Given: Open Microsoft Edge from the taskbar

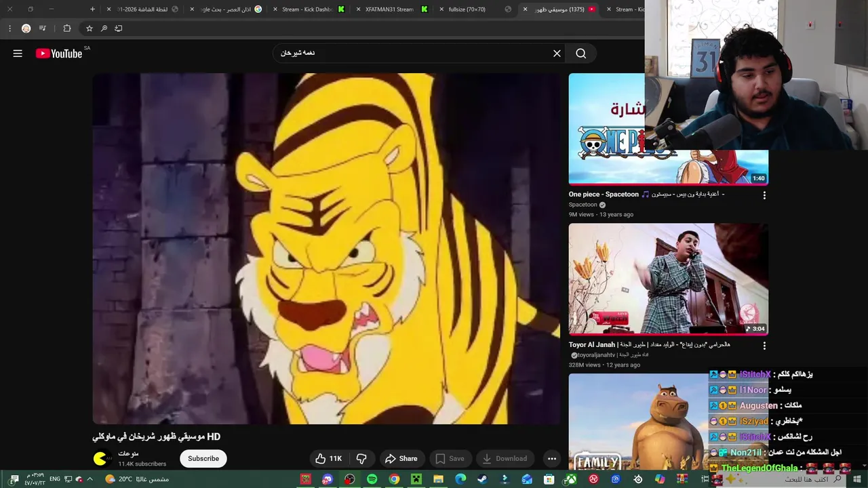Looking at the screenshot, I should tap(460, 479).
